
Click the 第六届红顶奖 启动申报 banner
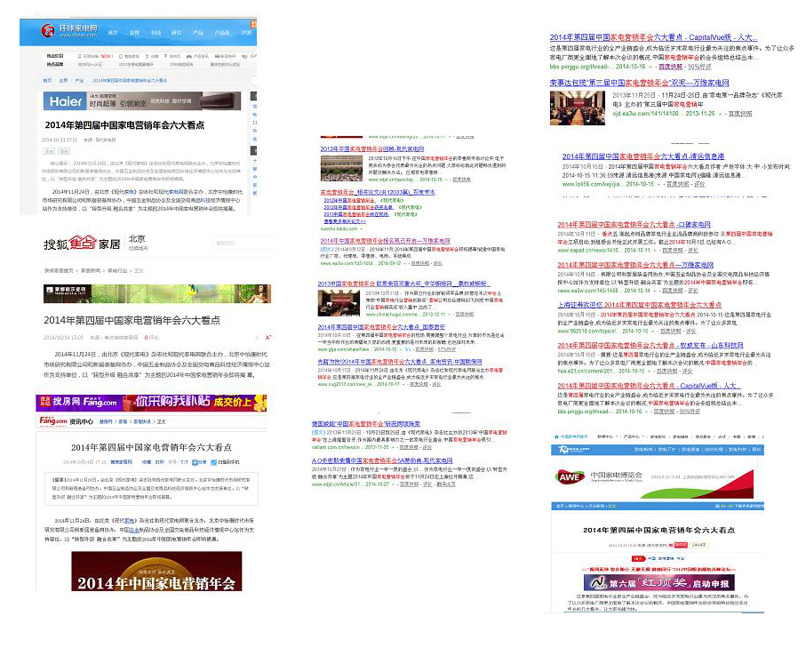pos(659,583)
